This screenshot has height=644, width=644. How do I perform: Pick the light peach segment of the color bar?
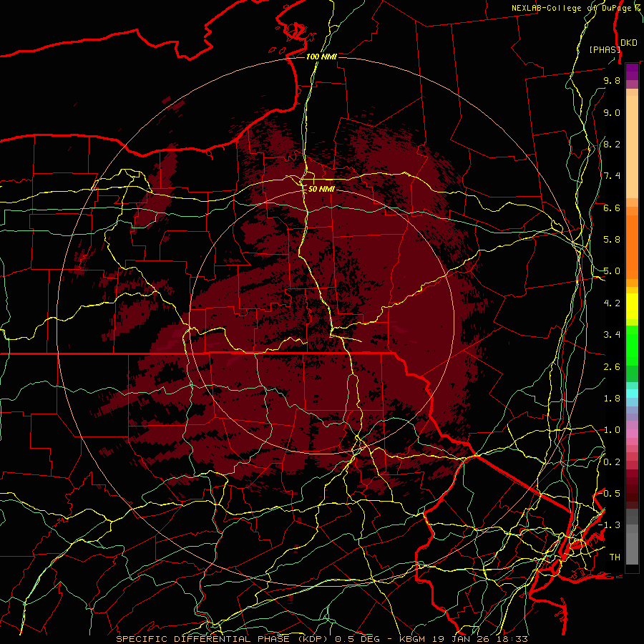(632, 147)
